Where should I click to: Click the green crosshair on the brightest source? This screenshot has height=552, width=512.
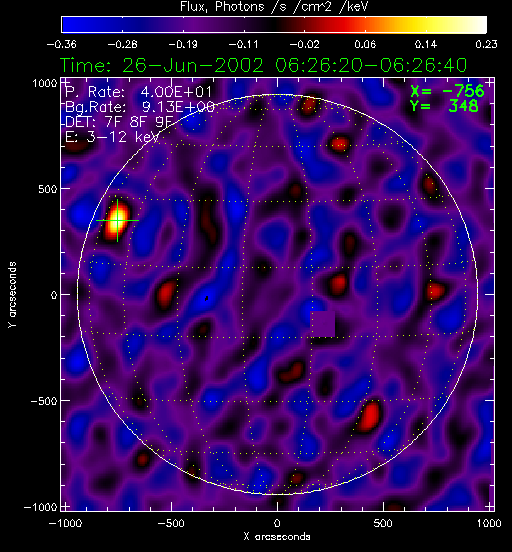pos(118,220)
